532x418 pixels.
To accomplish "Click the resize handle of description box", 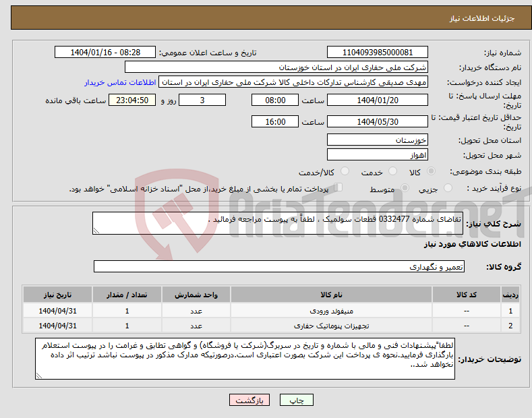I will 96,231.
